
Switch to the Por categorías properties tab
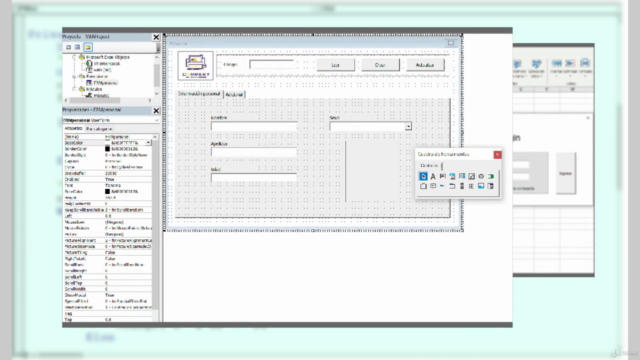pyautogui.click(x=99, y=129)
